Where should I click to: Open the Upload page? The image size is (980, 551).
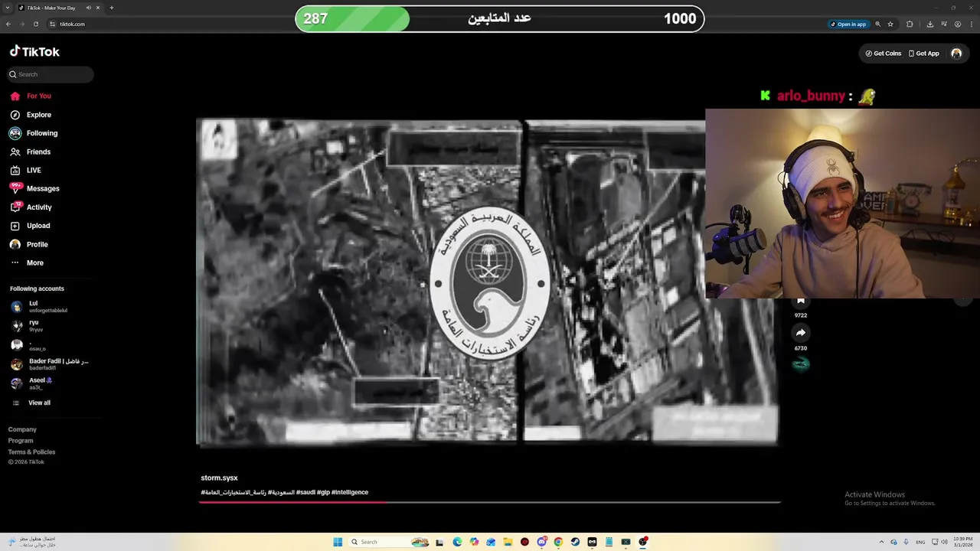[x=30, y=226]
